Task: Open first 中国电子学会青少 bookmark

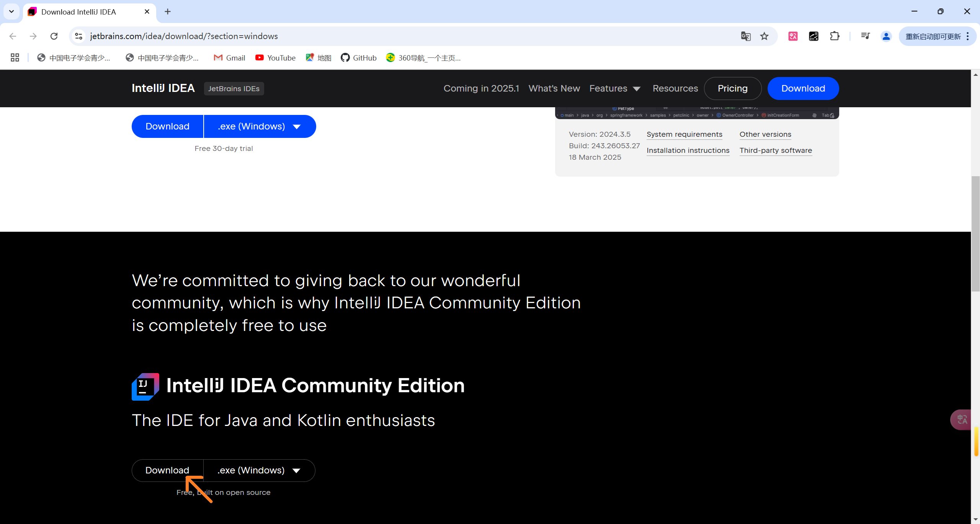Action: tap(73, 58)
